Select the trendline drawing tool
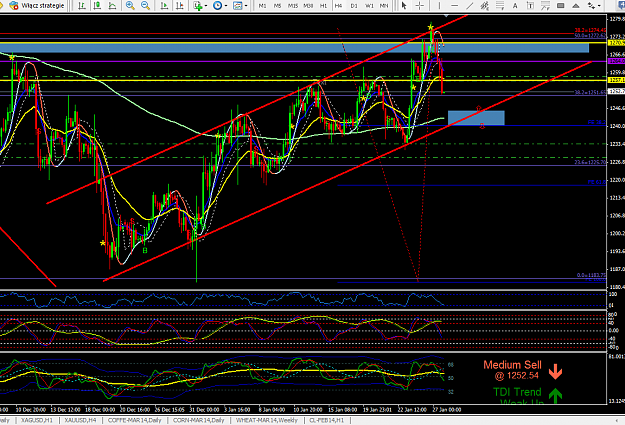 click(x=470, y=6)
